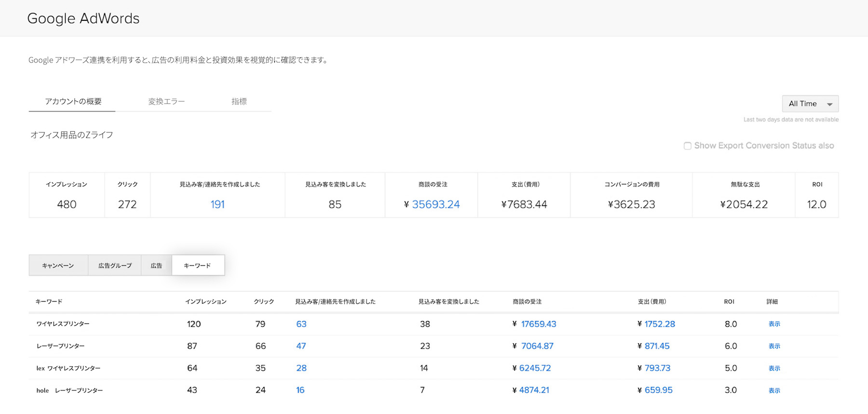
Task: Click converted value 7 in last row
Action: click(x=422, y=390)
